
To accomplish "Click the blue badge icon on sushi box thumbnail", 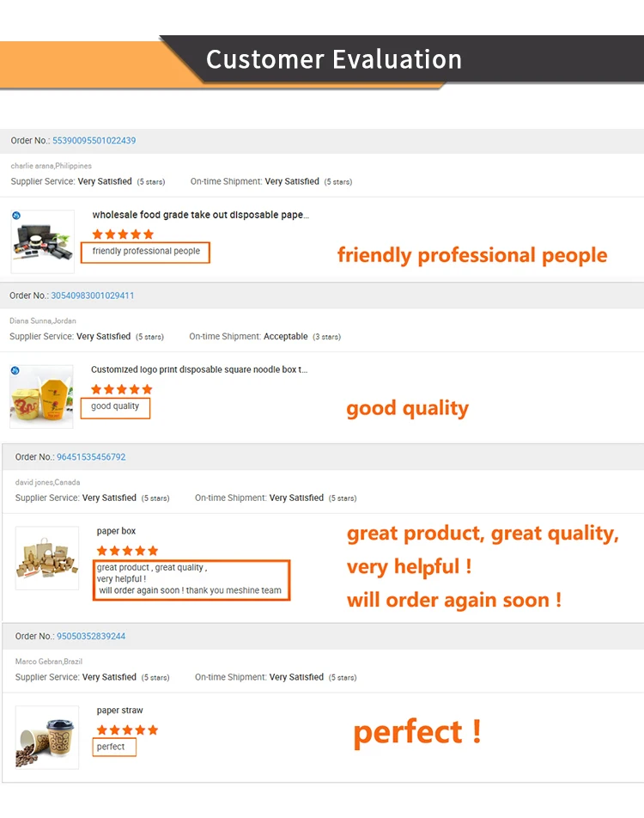I will pyautogui.click(x=16, y=216).
